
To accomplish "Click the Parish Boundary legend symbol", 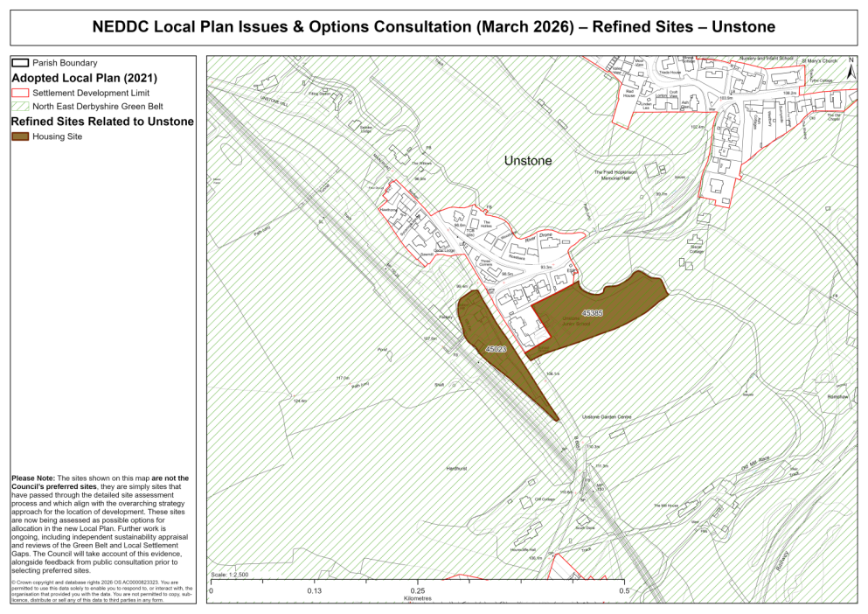I will coord(19,63).
